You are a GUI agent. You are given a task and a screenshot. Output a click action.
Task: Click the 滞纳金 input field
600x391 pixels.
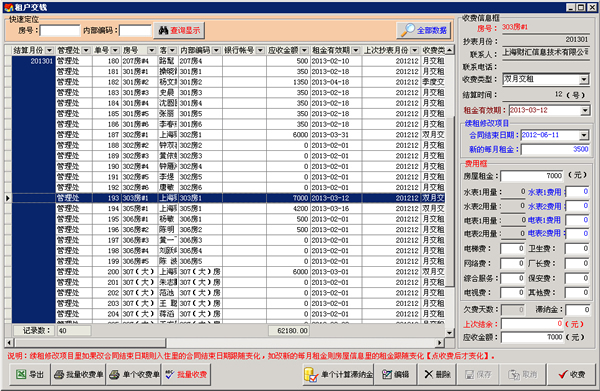(x=578, y=310)
